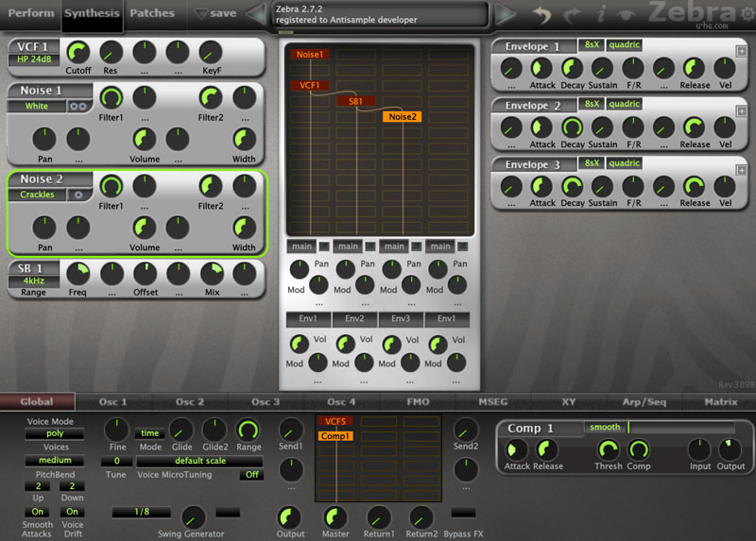This screenshot has height=541, width=756.
Task: Select the VCF1 module in grid
Action: click(310, 85)
